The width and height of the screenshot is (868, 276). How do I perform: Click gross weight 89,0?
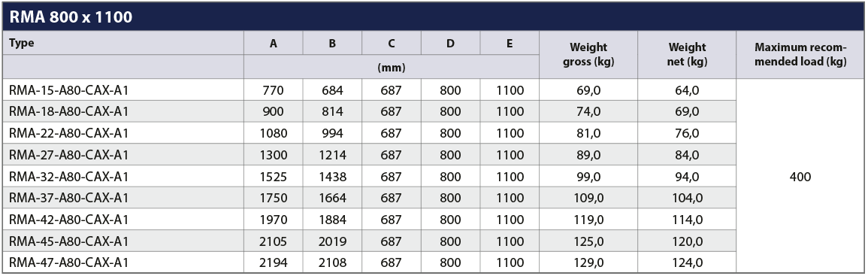point(588,155)
